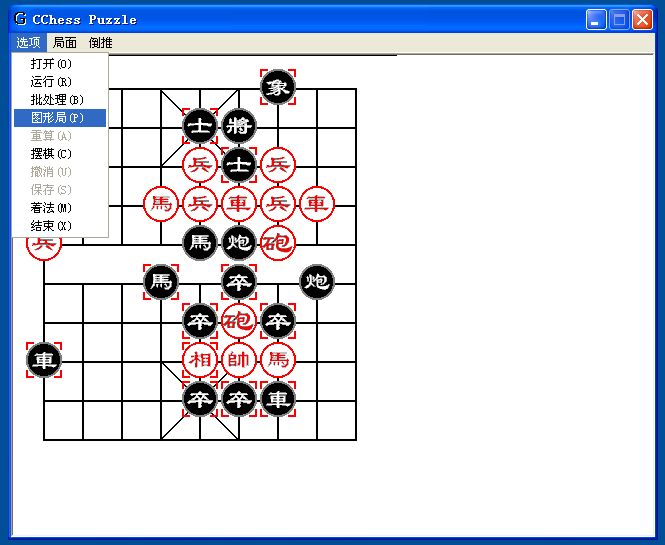
Task: Click the highlighted 图形局(F) menu item
Action: [x=56, y=118]
